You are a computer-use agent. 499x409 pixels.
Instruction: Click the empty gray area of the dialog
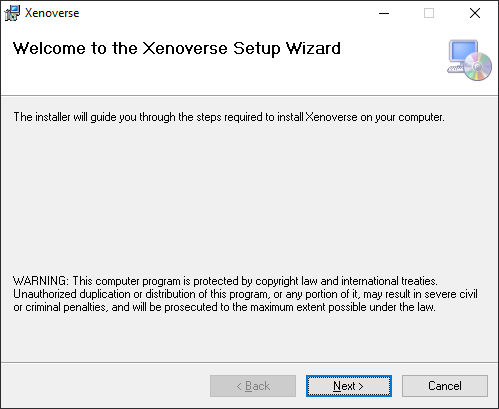click(x=249, y=200)
